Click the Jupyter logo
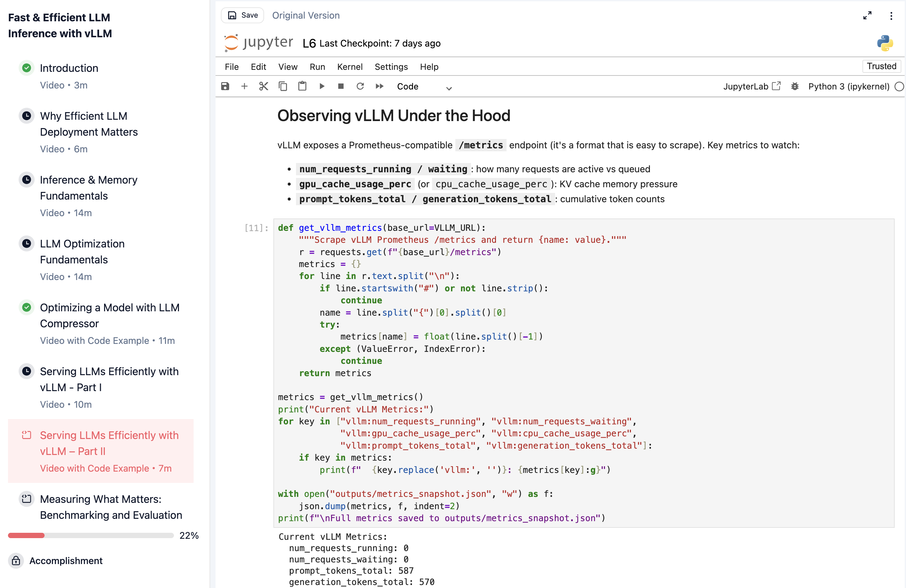 pyautogui.click(x=258, y=42)
